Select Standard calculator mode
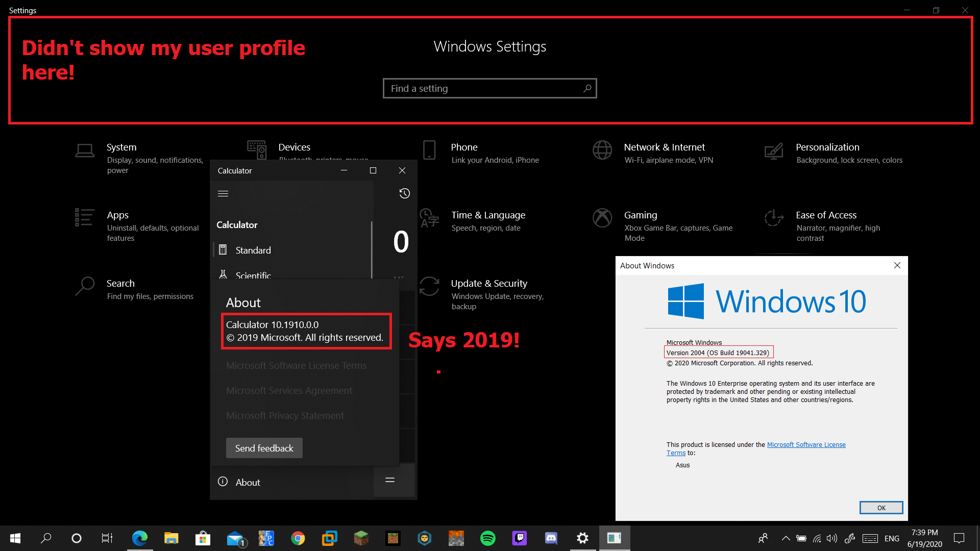 (x=291, y=250)
